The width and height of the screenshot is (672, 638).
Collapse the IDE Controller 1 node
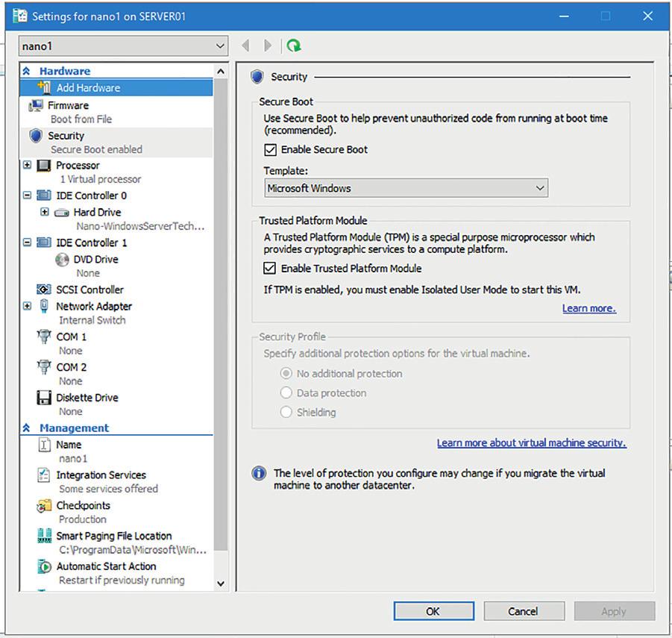point(27,243)
